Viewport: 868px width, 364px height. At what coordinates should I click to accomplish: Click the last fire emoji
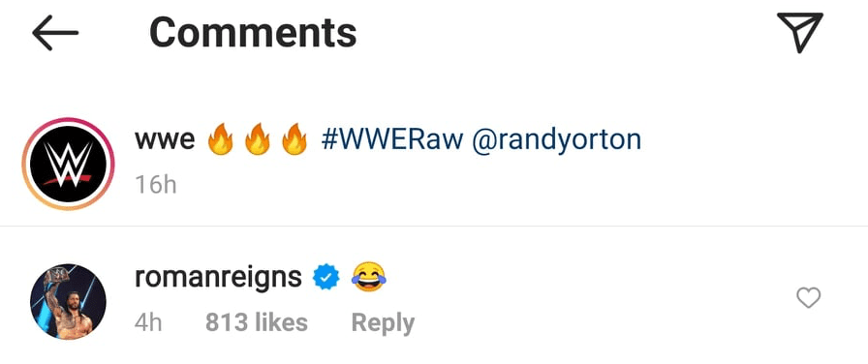(294, 140)
